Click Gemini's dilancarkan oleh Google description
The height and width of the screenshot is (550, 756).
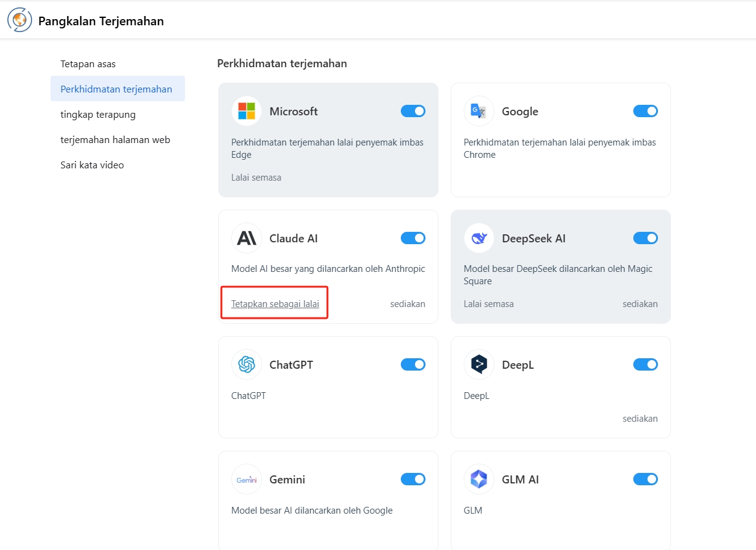312,511
